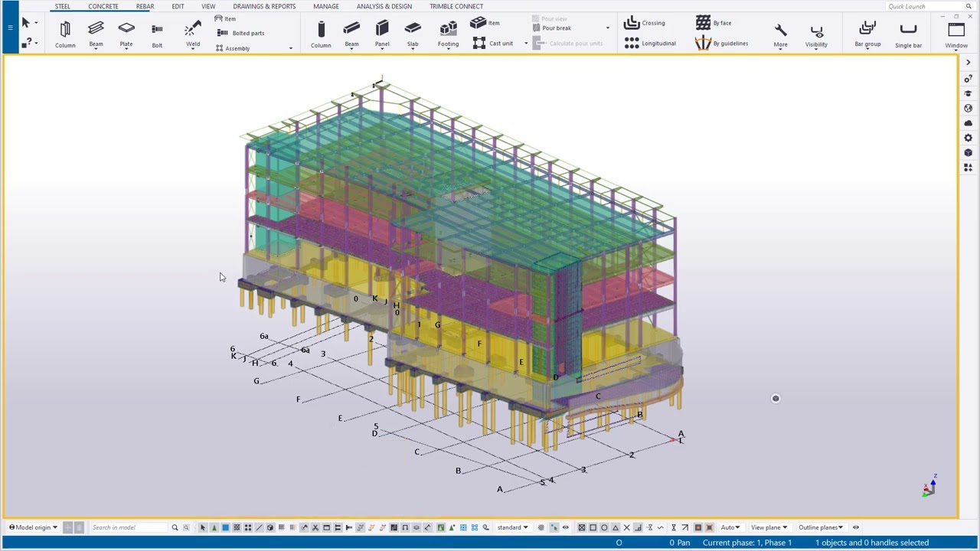Open the TRIMBLE CONNECT tab
This screenshot has width=980, height=551.
pyautogui.click(x=456, y=6)
